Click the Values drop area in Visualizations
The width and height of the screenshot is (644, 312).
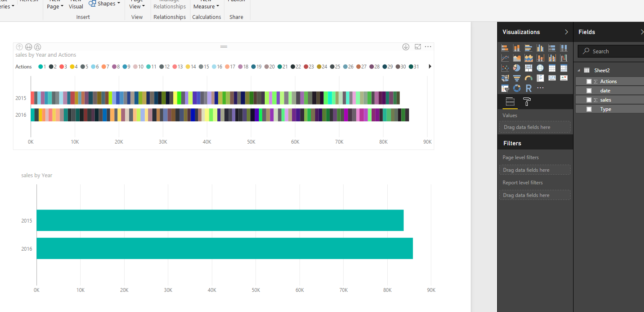click(x=535, y=127)
